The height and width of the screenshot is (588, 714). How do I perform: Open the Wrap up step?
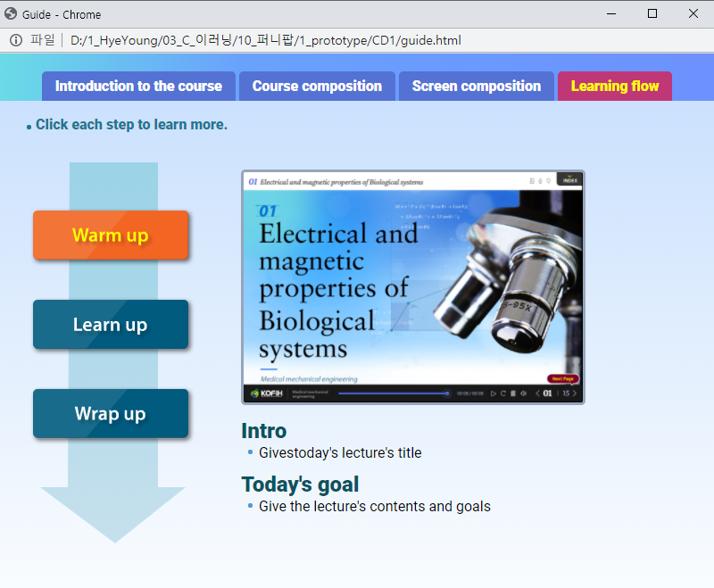(x=111, y=413)
